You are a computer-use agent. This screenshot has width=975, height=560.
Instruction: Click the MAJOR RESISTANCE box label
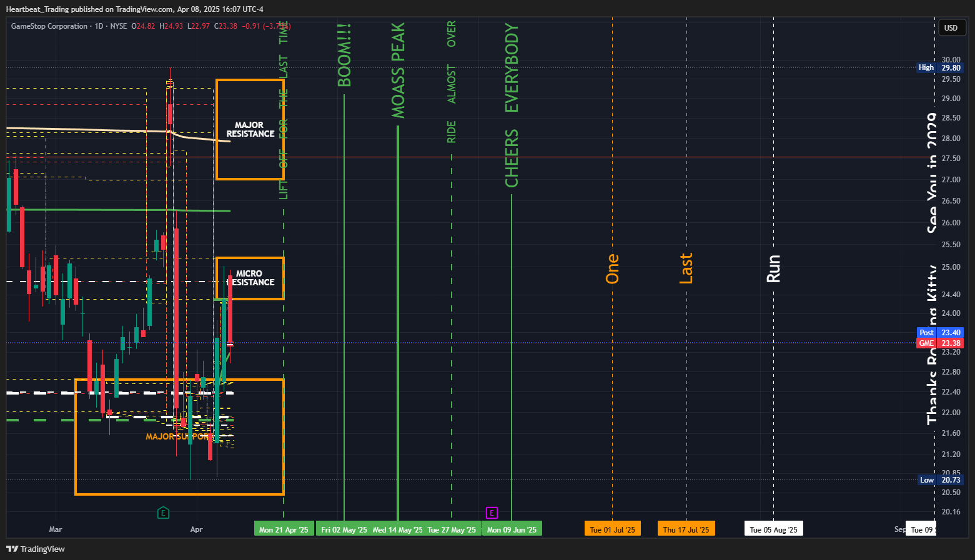(250, 129)
